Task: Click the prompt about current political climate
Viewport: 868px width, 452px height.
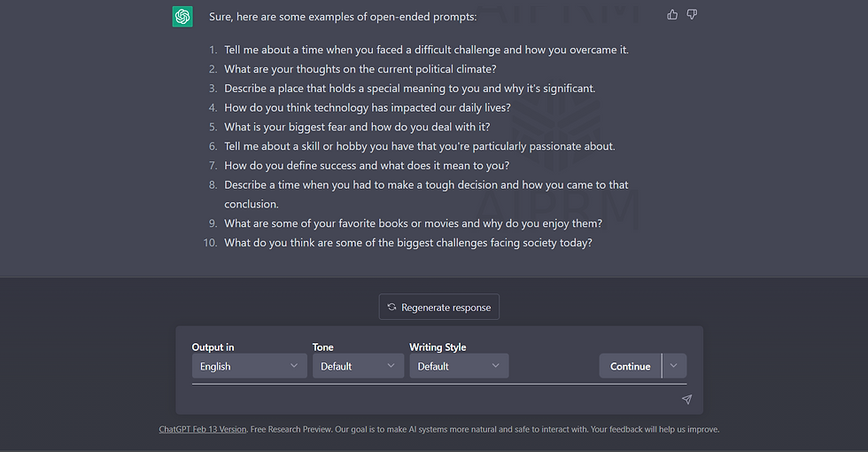Action: pos(360,69)
